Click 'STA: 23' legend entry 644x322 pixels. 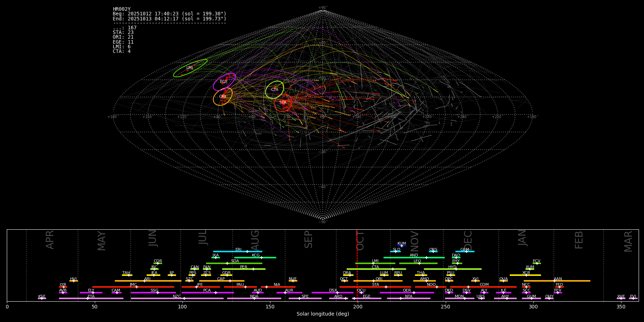(x=123, y=33)
